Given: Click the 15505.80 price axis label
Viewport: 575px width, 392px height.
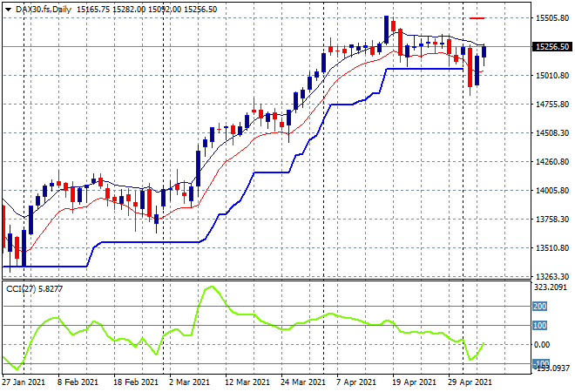Looking at the screenshot, I should (x=552, y=18).
